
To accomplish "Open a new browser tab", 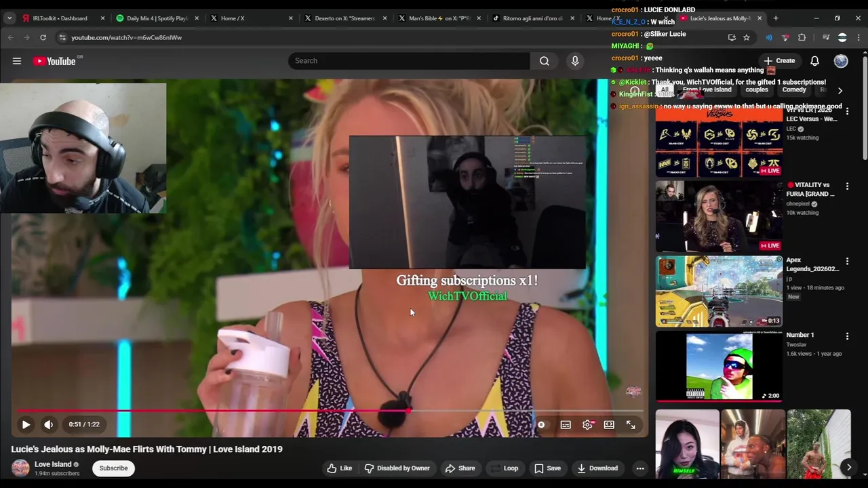I will (776, 18).
